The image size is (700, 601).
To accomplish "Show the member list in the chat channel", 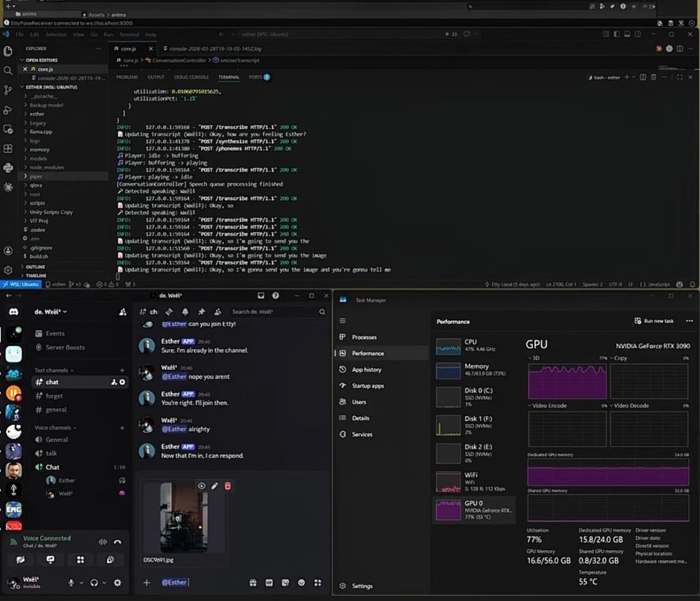I will tap(217, 312).
